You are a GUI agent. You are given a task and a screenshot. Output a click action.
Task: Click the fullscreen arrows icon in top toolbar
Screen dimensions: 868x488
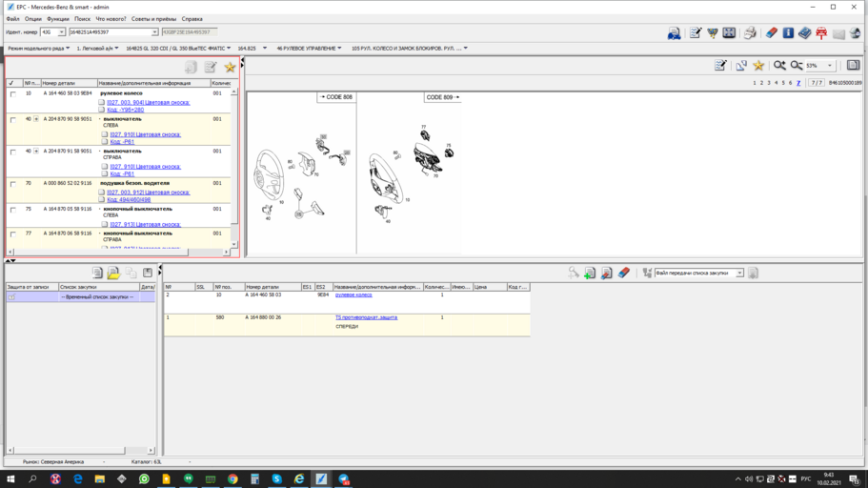[x=729, y=33]
